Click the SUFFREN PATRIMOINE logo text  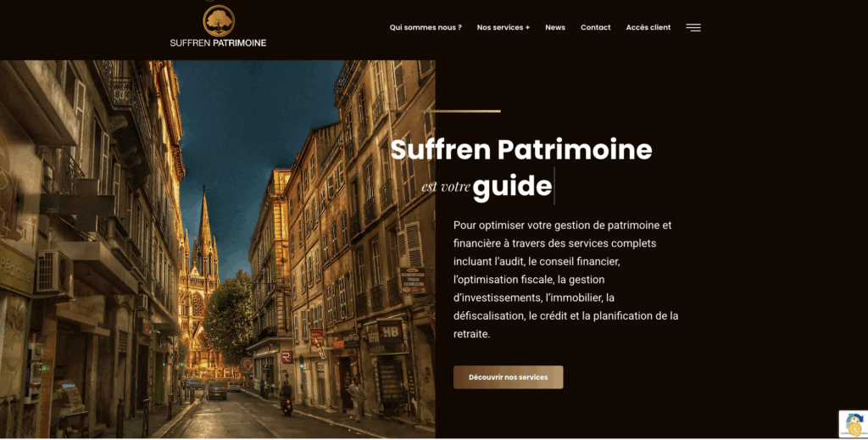click(x=218, y=43)
